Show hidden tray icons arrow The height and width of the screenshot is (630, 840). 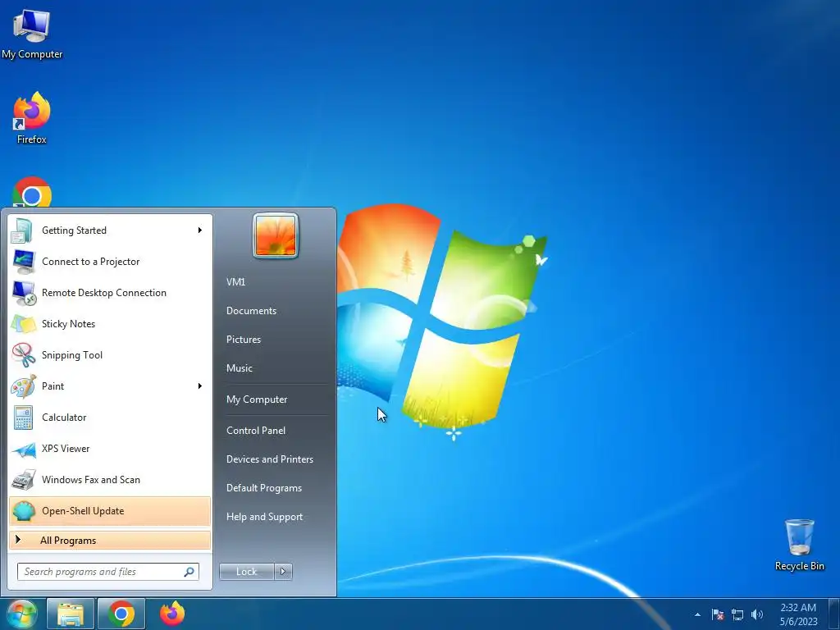coord(697,614)
